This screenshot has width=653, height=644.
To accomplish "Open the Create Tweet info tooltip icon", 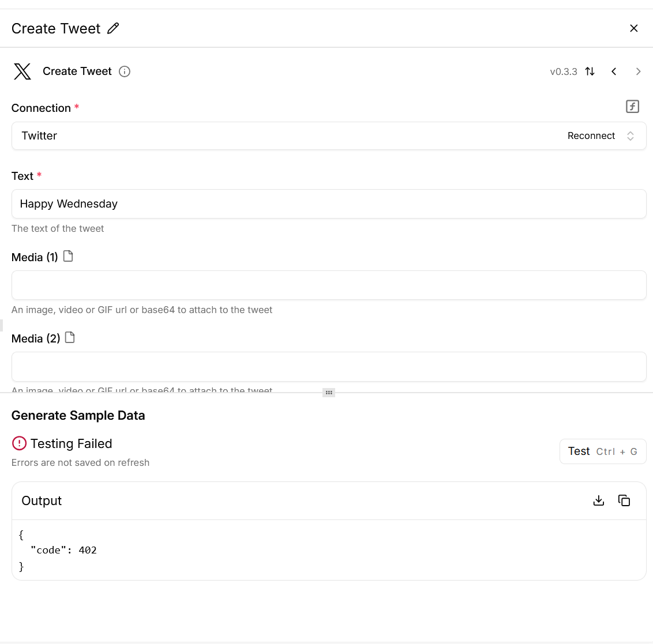I will [125, 71].
